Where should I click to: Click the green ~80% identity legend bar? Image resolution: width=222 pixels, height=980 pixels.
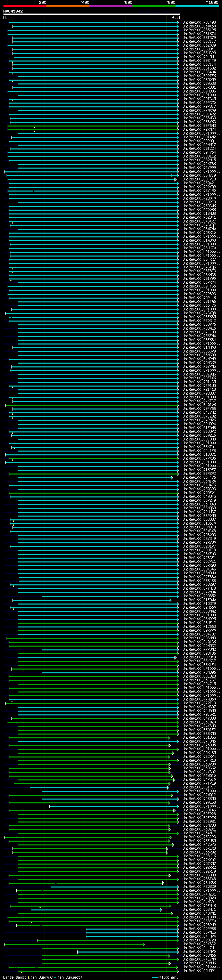pos(154,6)
